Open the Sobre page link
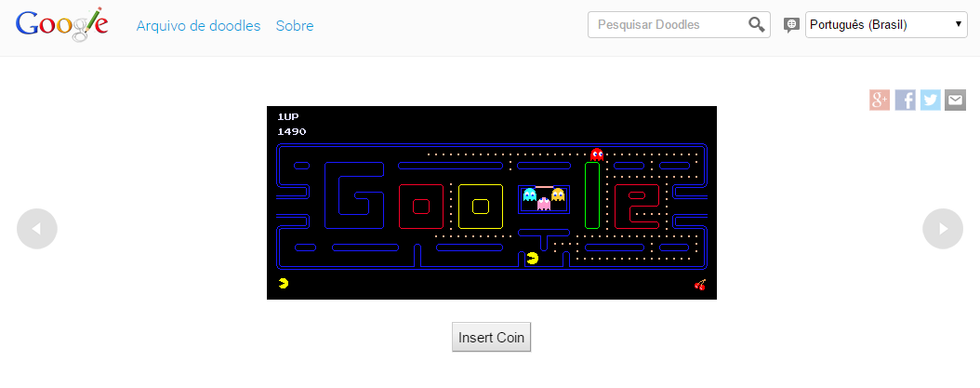This screenshot has width=980, height=388. (295, 26)
